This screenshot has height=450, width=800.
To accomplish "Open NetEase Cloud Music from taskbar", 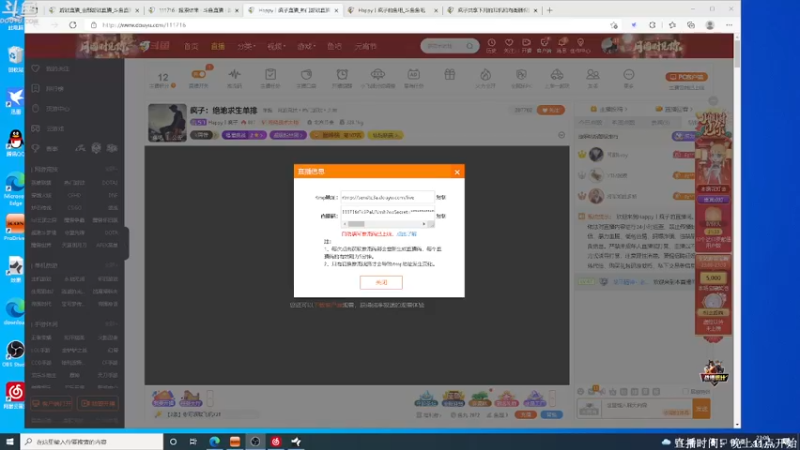I will [276, 441].
